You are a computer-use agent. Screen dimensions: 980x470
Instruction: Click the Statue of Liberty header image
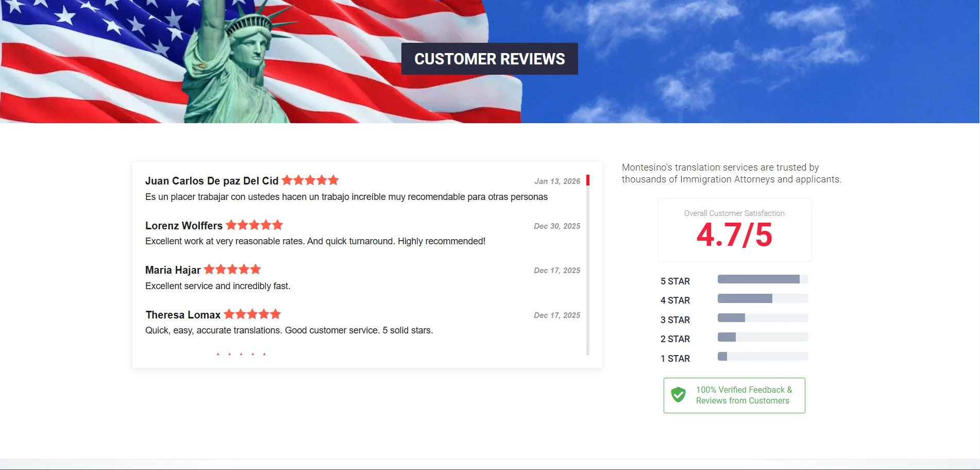point(237,61)
